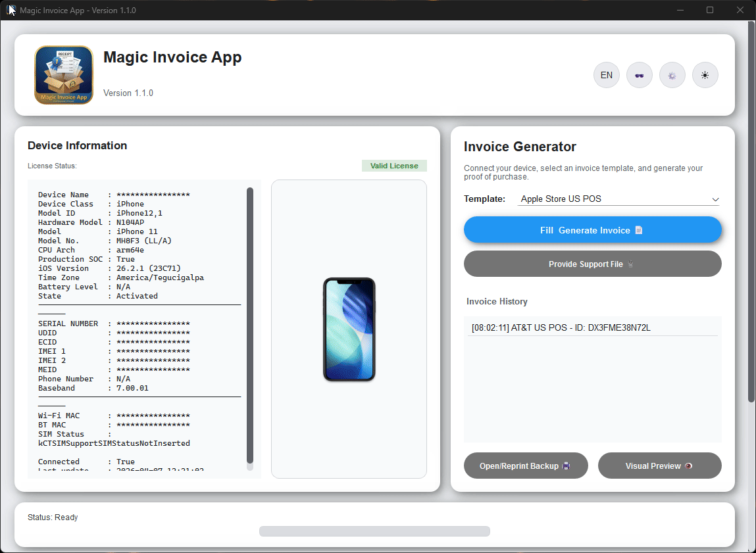Click the Provide Support File button

point(593,264)
